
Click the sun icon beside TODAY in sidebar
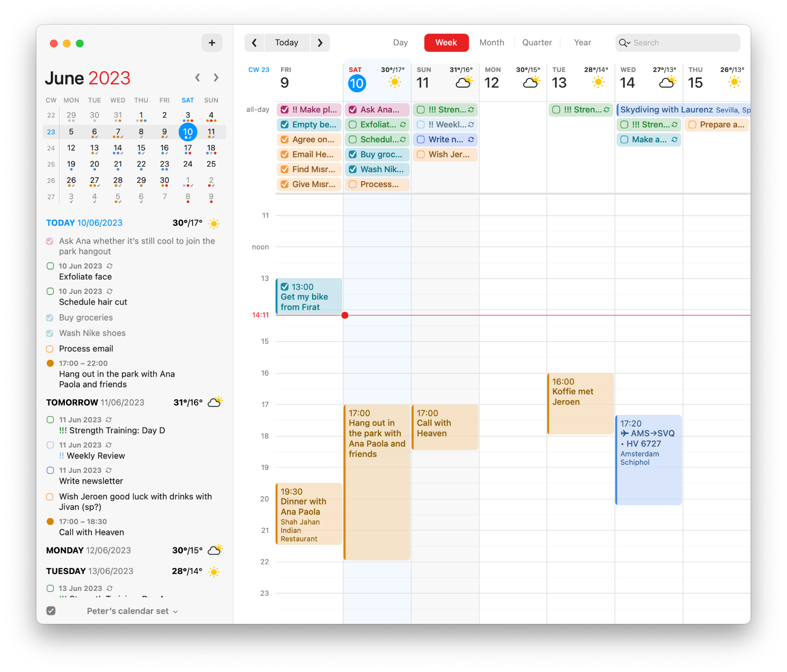point(214,224)
